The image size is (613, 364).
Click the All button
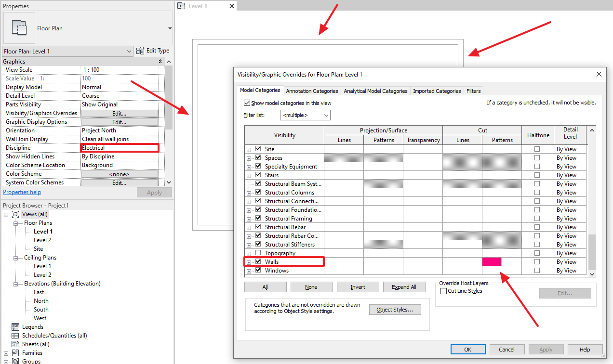(x=266, y=287)
